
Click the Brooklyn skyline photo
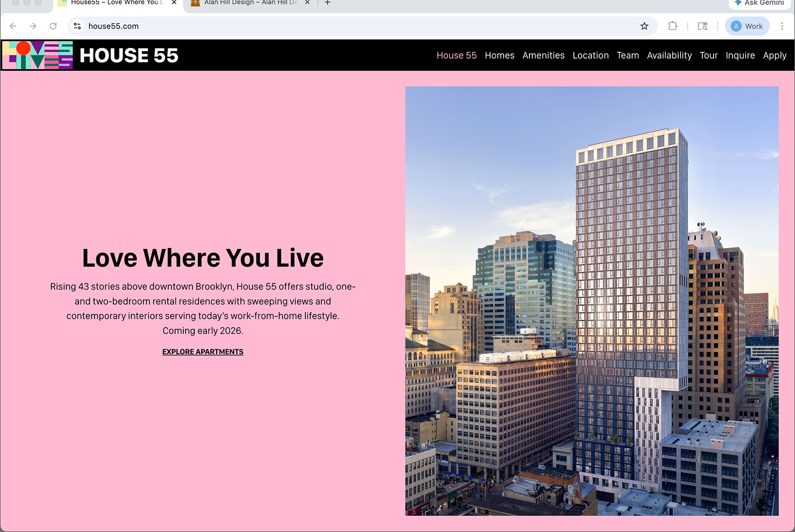[x=591, y=300]
